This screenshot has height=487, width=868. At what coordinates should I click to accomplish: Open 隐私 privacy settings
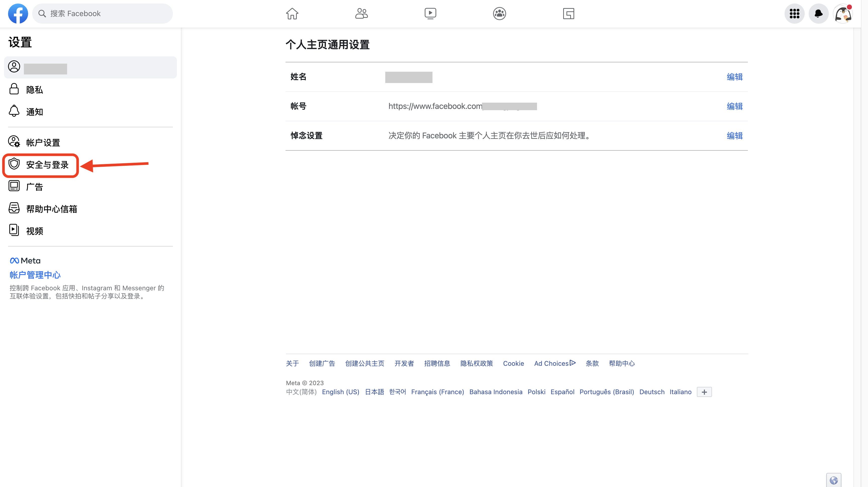(x=90, y=90)
